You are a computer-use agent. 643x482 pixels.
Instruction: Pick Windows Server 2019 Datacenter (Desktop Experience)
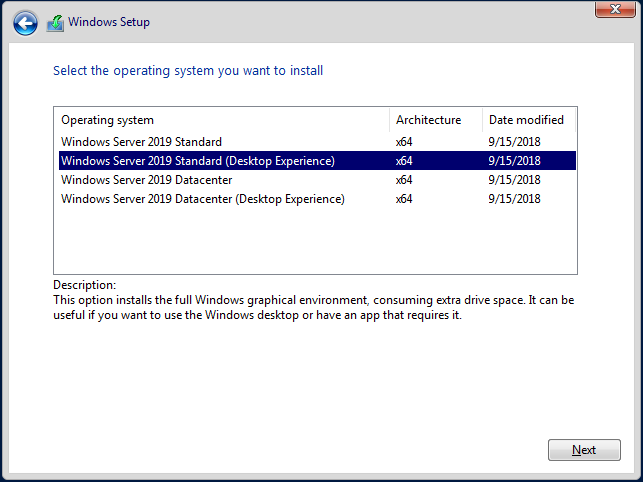pyautogui.click(x=317, y=199)
